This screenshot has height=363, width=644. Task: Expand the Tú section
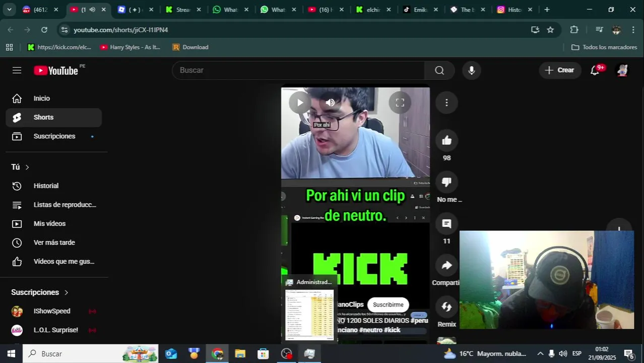20,167
